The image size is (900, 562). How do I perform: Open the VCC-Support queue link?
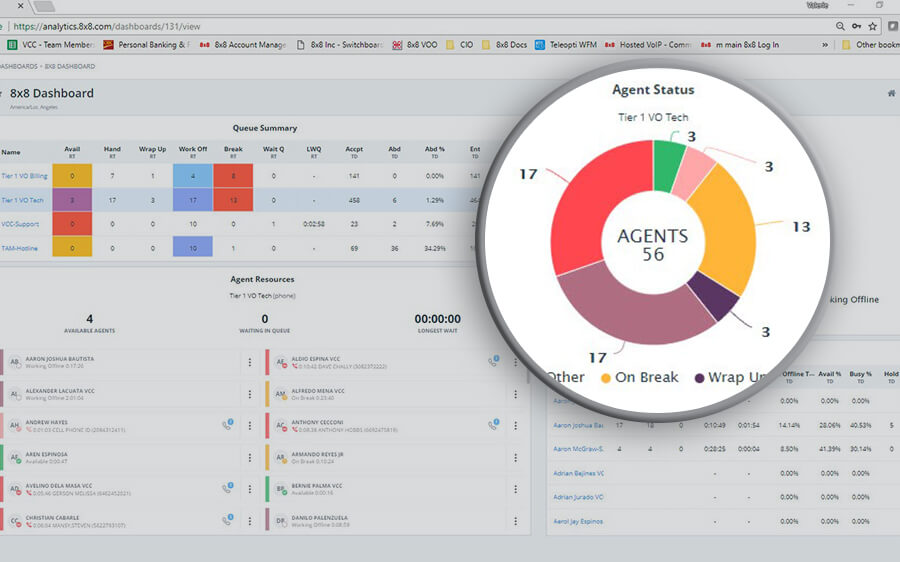tap(20, 224)
